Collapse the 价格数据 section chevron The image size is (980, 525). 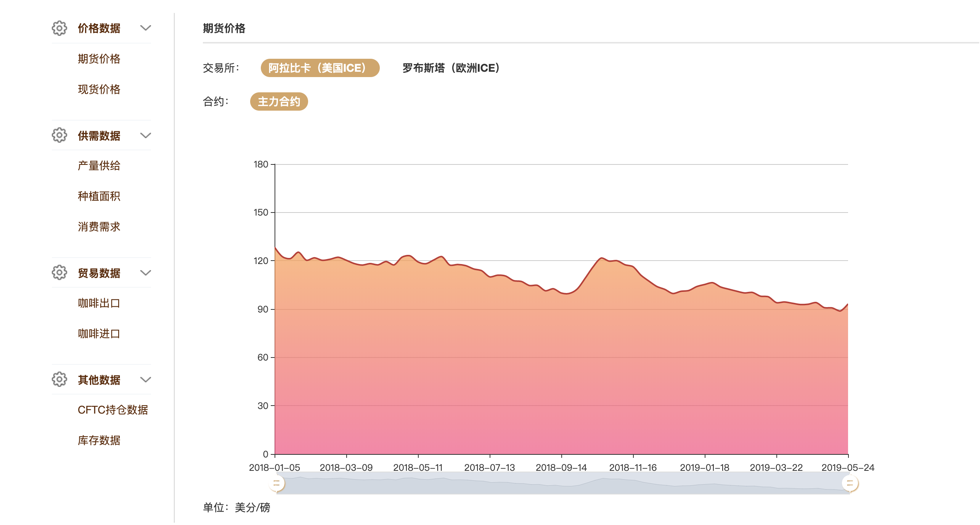pos(146,28)
